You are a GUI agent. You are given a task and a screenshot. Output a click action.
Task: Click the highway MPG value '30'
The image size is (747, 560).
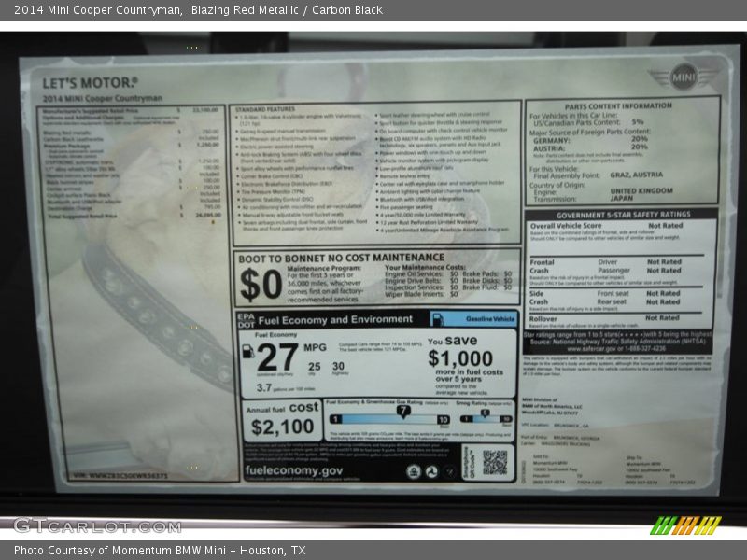[x=338, y=366]
